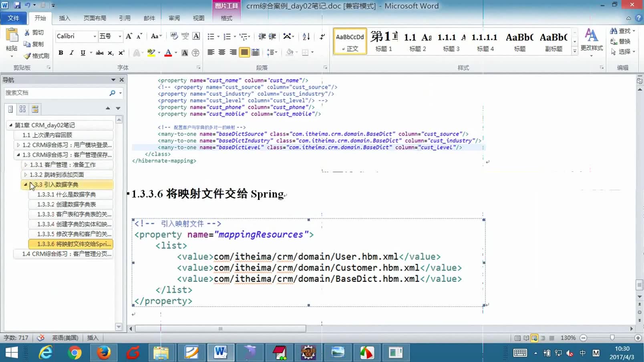Viewport: 644px width, 362px height.
Task: Switch to the 审阅 Review tab
Action: (x=174, y=18)
